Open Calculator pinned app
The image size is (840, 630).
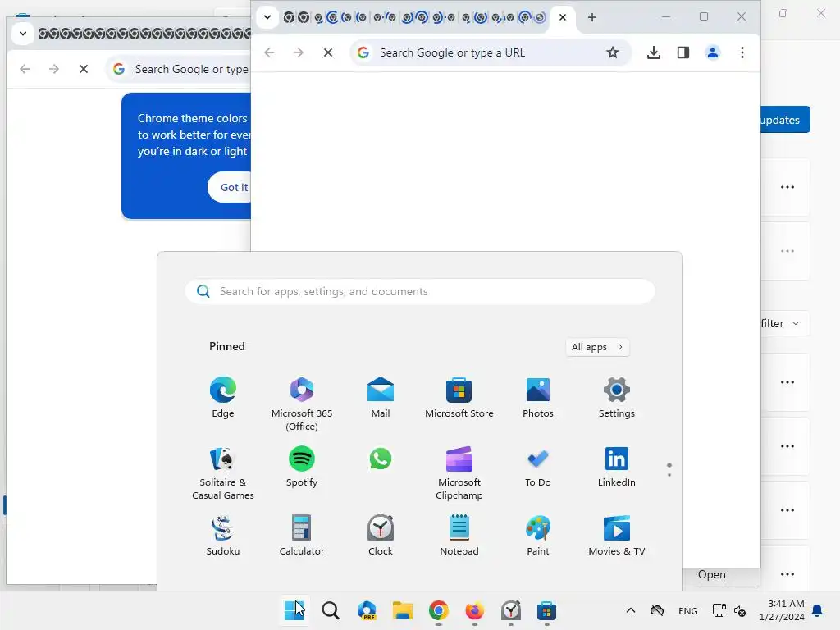tap(302, 535)
